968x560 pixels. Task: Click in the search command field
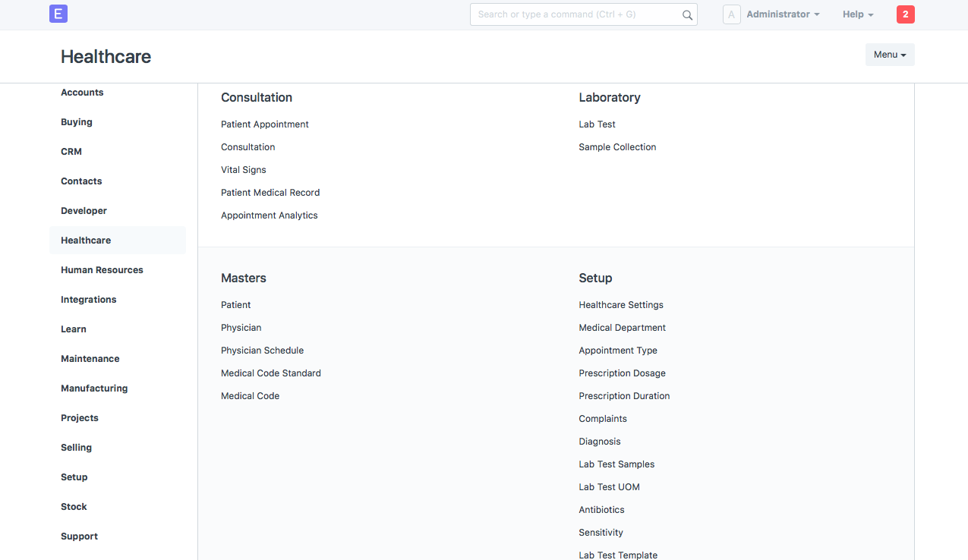tap(577, 14)
